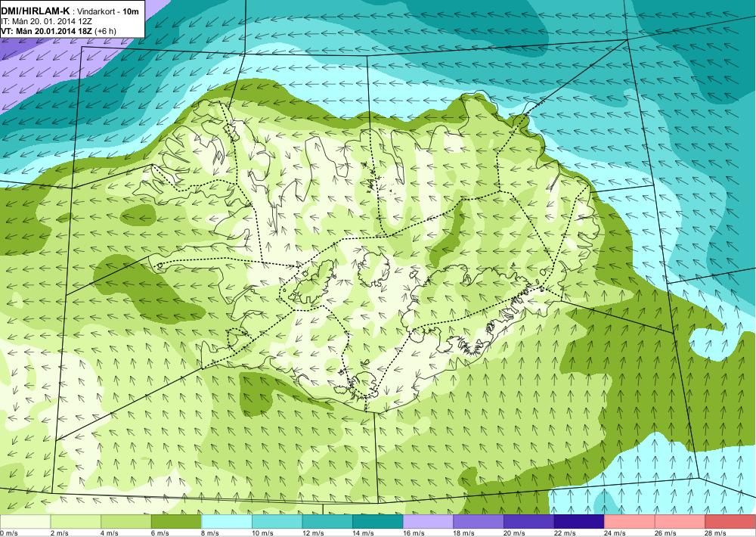
Task: Click the "26 m/s" legend label
Action: click(x=666, y=533)
